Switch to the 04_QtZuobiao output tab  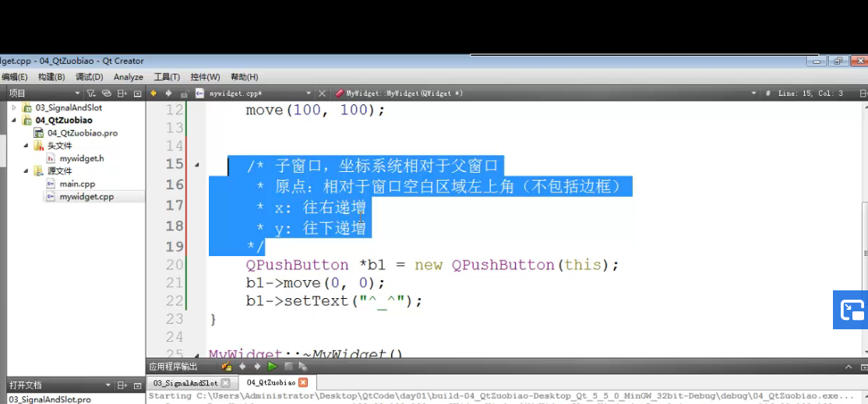(x=271, y=382)
